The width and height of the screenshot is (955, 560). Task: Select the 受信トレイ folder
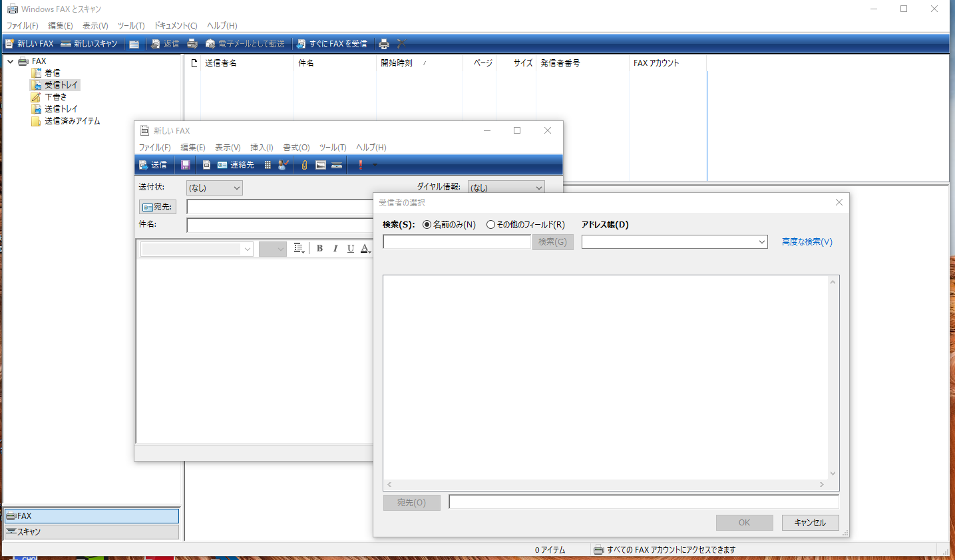click(x=55, y=85)
